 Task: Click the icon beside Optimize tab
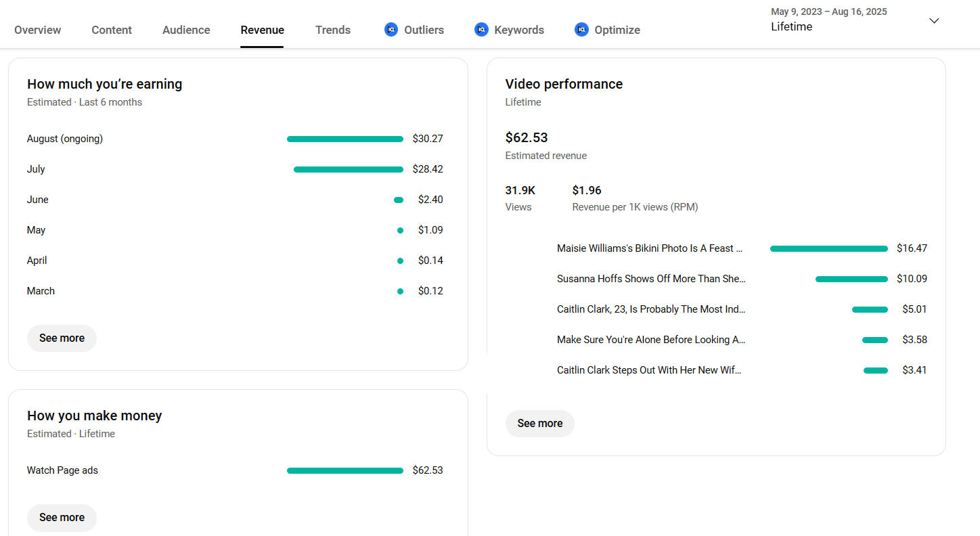click(x=581, y=30)
